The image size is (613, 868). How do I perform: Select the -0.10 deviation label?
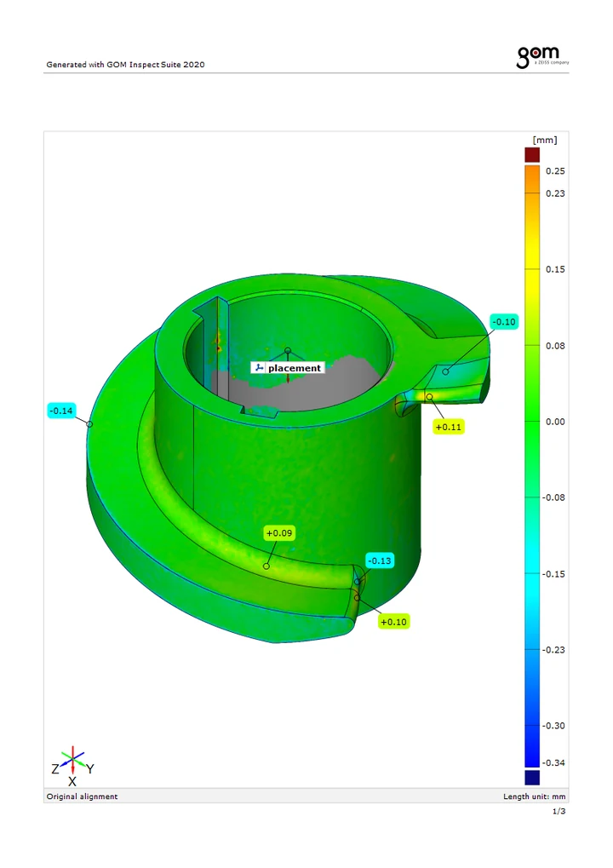[x=504, y=322]
